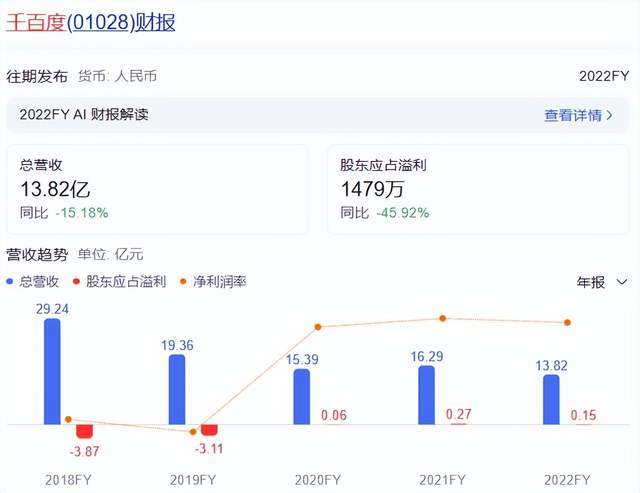640x493 pixels.
Task: Click the 2020FY orange margin point
Action: pyautogui.click(x=318, y=327)
